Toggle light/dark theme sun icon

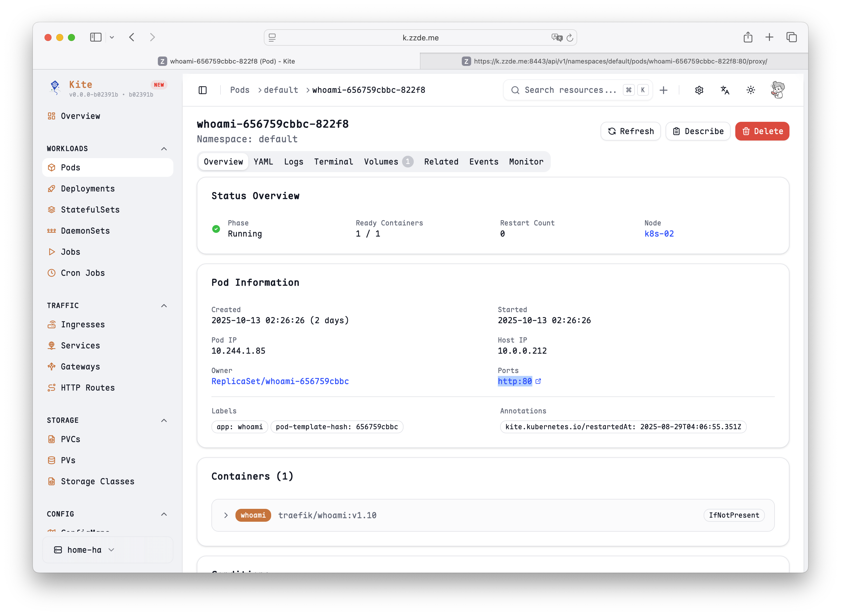pos(751,90)
